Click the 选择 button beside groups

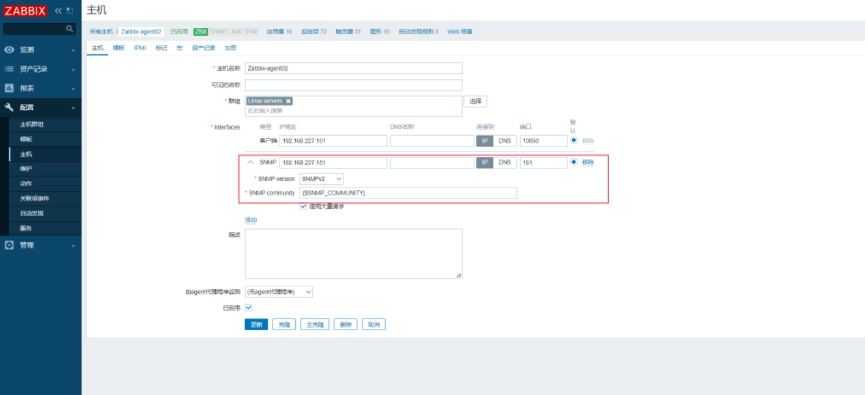click(x=476, y=101)
